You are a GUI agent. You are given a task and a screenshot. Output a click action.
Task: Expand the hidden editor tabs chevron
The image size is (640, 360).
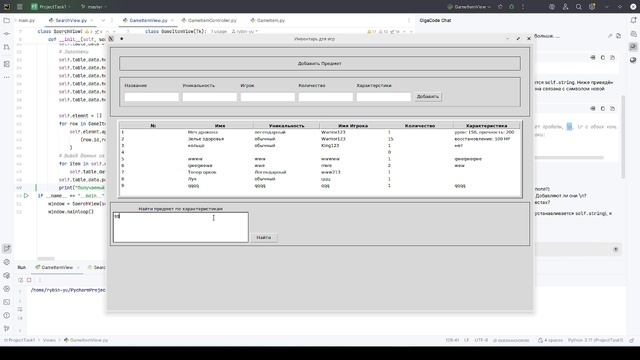pyautogui.click(x=103, y=20)
